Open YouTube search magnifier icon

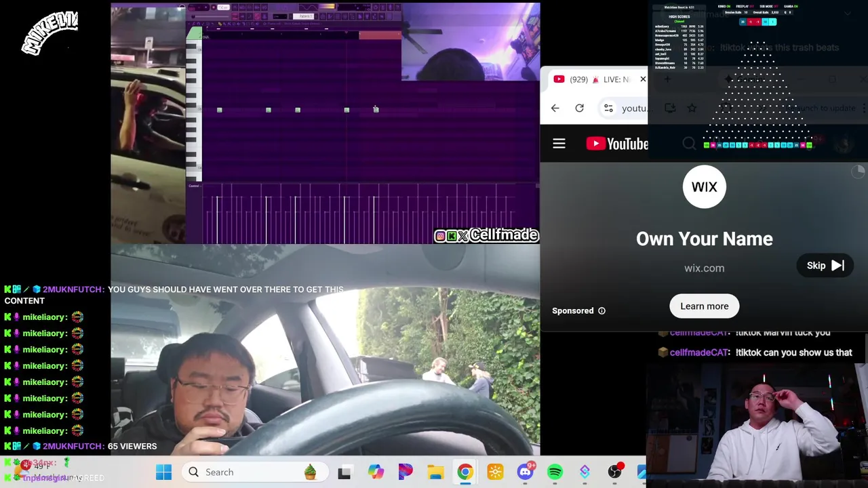pos(689,144)
